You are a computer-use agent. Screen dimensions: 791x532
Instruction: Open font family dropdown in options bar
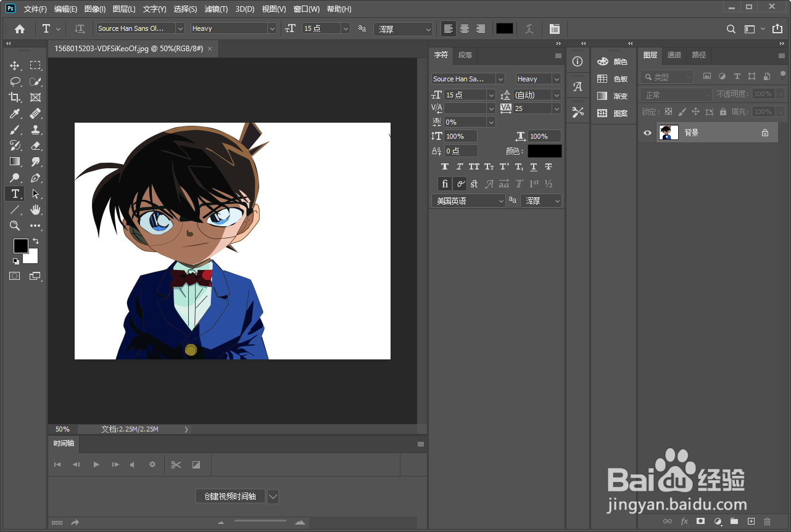(180, 28)
